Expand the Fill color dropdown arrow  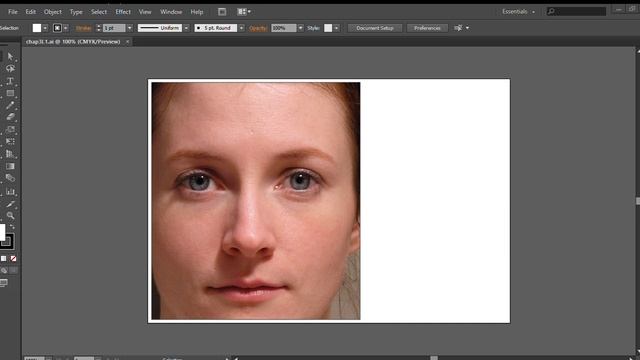[45, 28]
